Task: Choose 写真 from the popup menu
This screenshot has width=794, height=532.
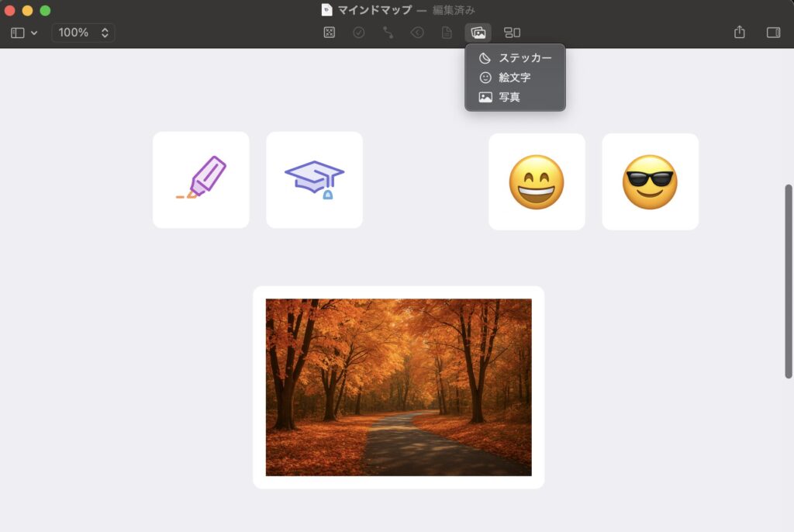Action: [x=515, y=97]
